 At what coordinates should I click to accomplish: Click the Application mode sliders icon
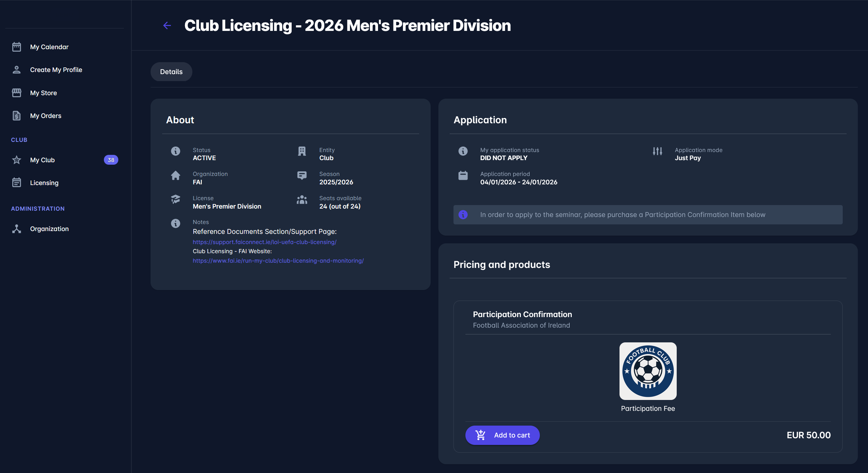(x=657, y=151)
